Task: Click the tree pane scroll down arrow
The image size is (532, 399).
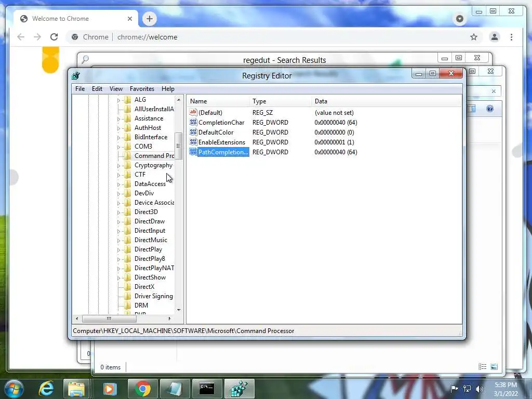Action: (179, 310)
